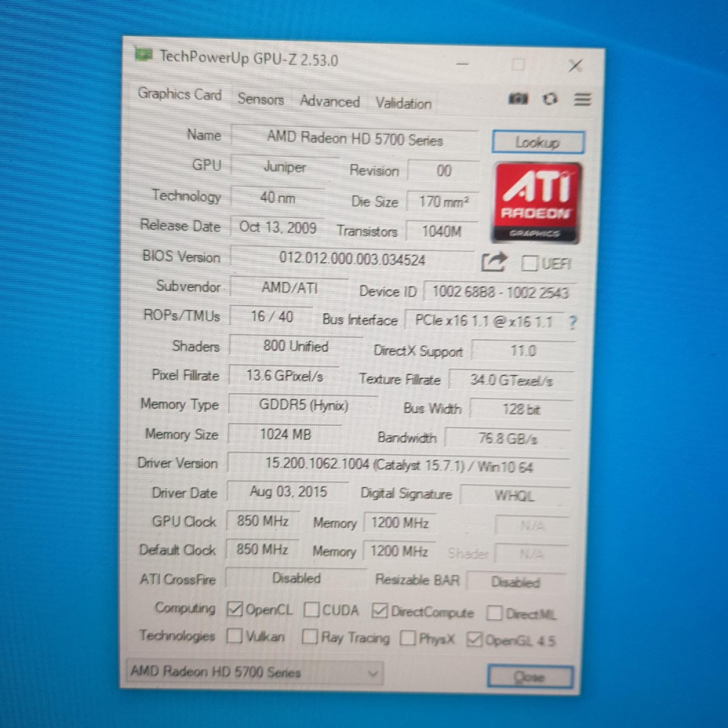Go to the Validation tab
Image resolution: width=728 pixels, height=728 pixels.
[403, 103]
